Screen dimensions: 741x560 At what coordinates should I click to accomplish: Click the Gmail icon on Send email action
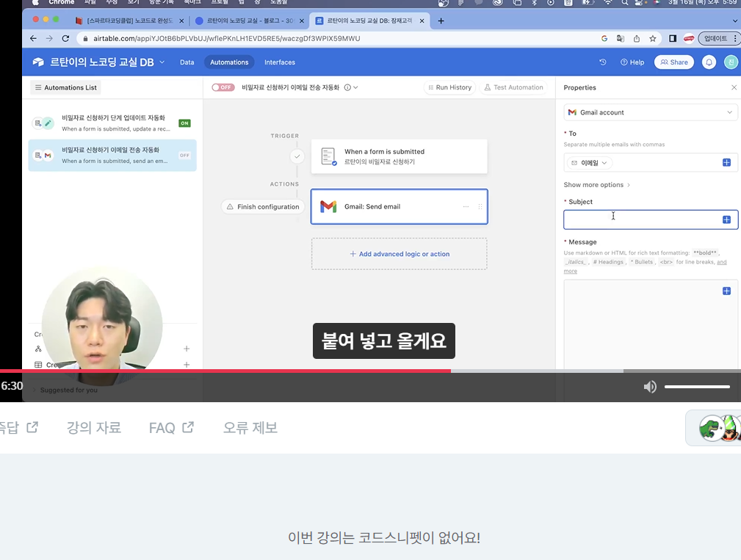[x=328, y=206]
